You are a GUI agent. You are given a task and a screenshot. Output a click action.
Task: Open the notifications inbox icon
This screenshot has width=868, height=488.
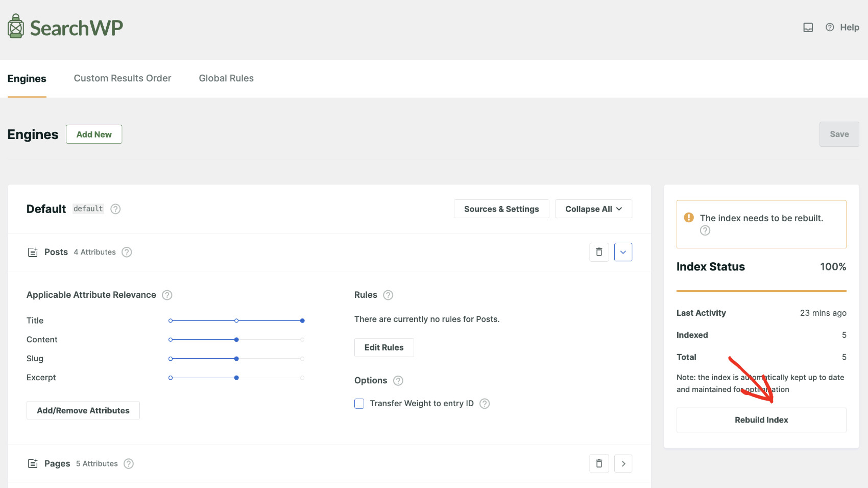(x=808, y=28)
